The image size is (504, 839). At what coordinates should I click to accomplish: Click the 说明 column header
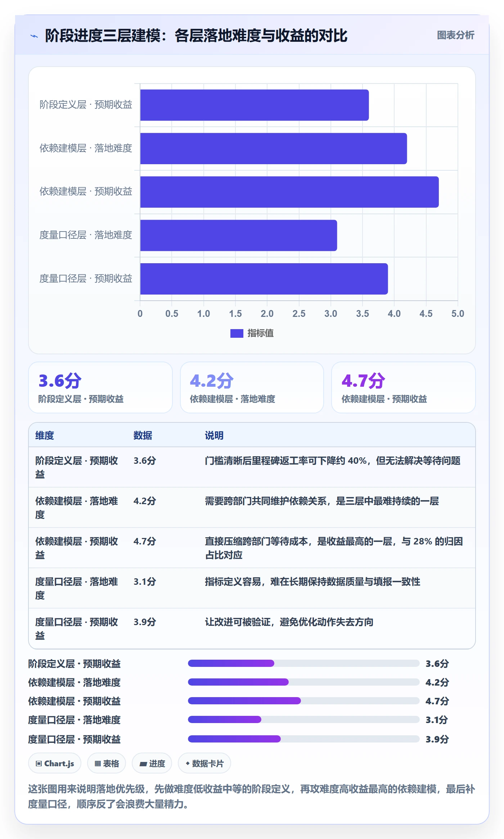pos(214,435)
